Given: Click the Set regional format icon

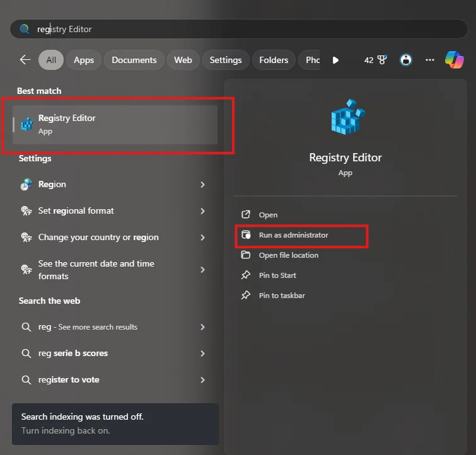Looking at the screenshot, I should coord(26,210).
